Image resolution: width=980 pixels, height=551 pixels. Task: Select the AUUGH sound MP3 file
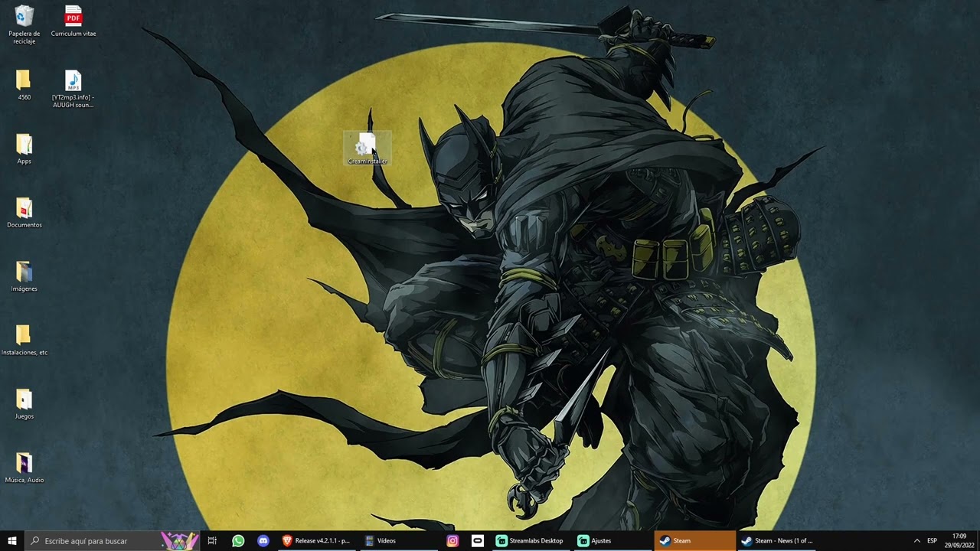[x=73, y=89]
